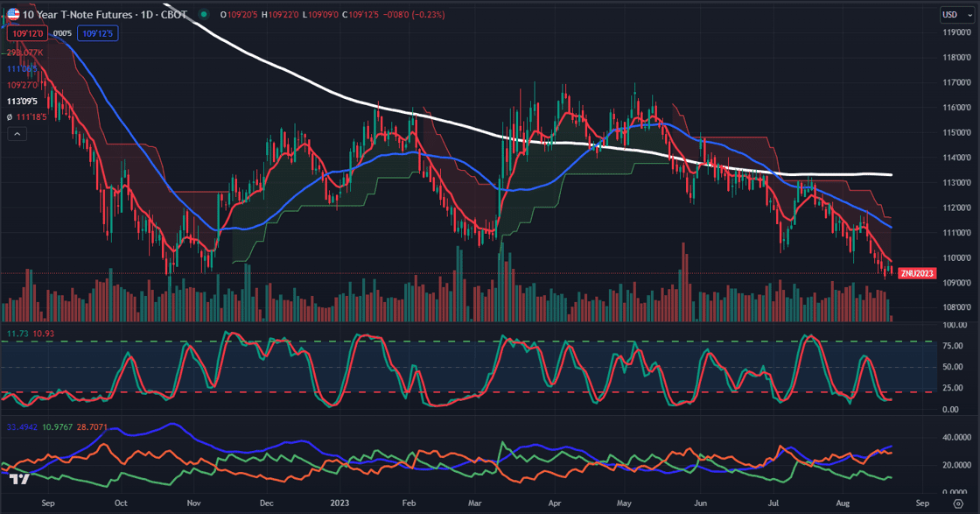This screenshot has width=980, height=514.
Task: Click the 111'00'0 price scale label
Action: 956,233
